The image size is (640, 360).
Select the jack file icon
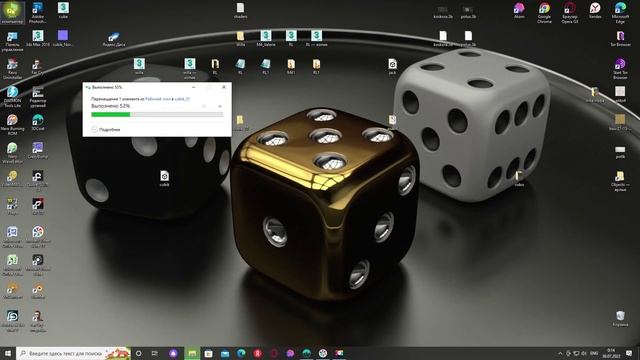pyautogui.click(x=392, y=67)
